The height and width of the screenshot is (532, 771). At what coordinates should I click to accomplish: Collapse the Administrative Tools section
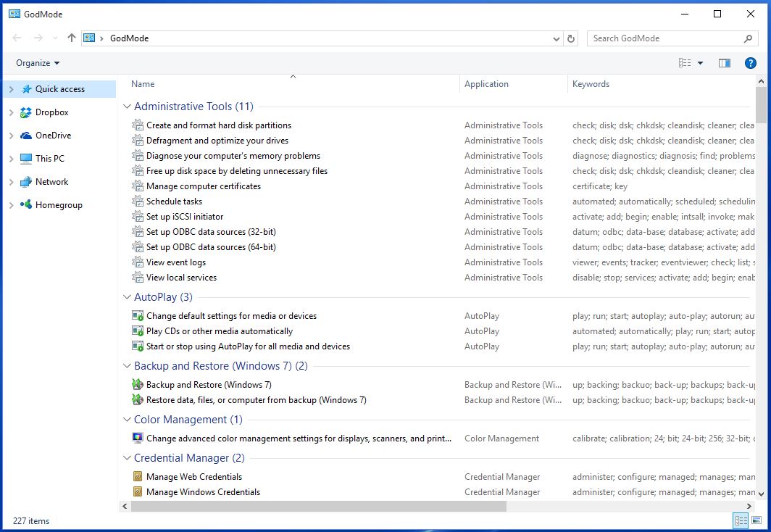click(x=127, y=106)
